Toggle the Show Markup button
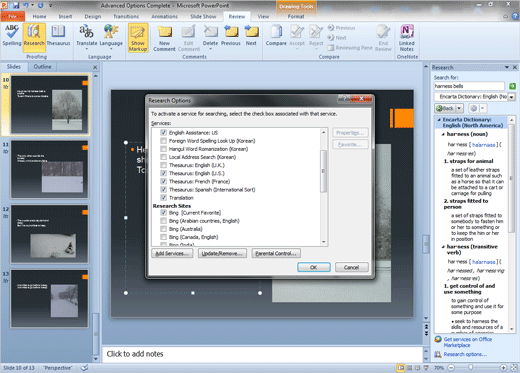 pyautogui.click(x=138, y=38)
